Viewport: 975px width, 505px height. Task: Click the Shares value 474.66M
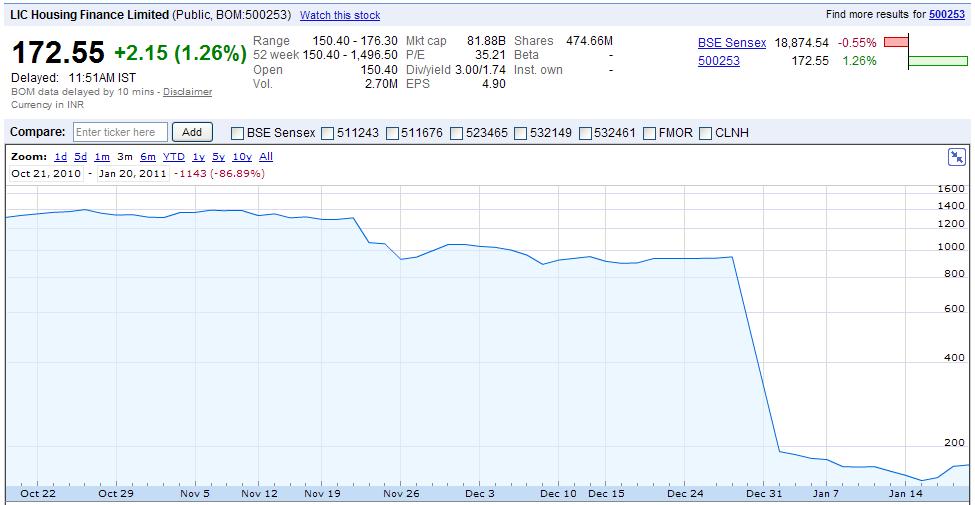click(x=589, y=41)
